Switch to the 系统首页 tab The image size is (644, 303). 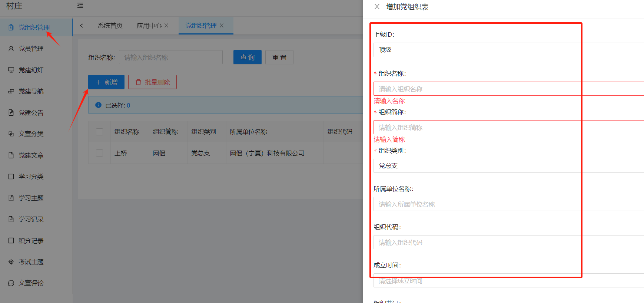[110, 26]
